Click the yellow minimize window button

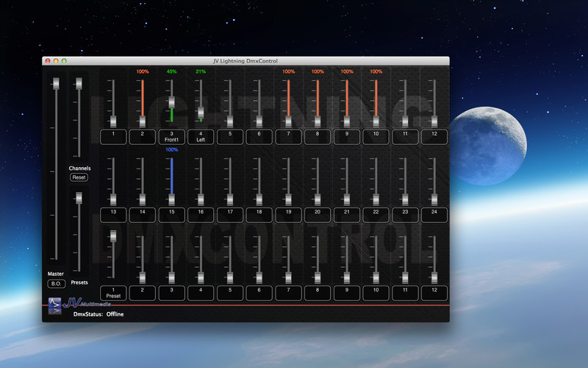click(x=56, y=61)
